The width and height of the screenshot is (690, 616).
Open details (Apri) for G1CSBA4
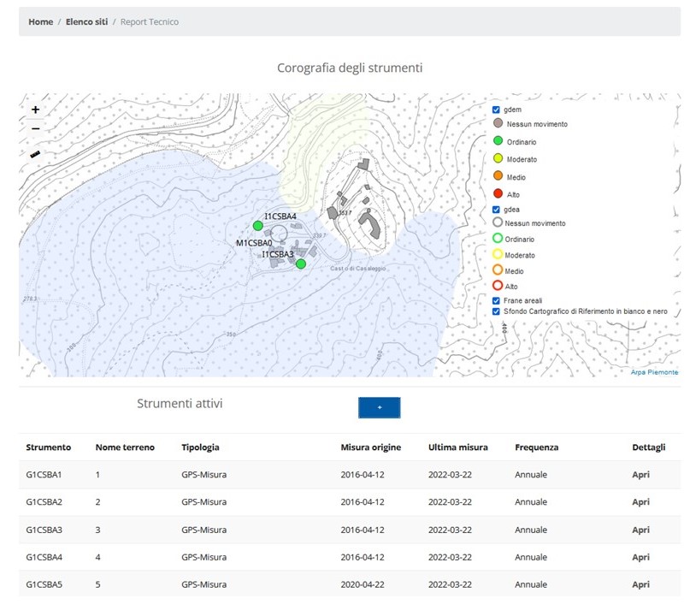pyautogui.click(x=640, y=557)
